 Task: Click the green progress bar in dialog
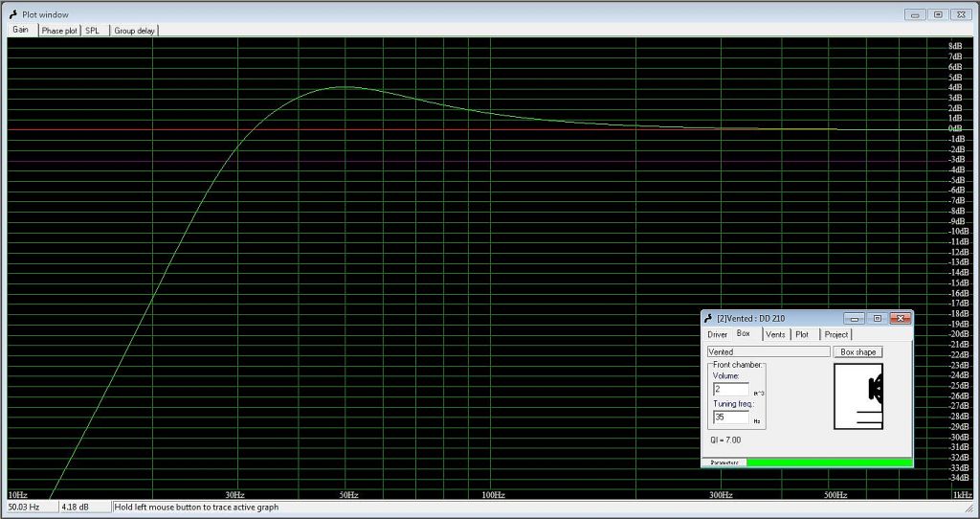(828, 463)
